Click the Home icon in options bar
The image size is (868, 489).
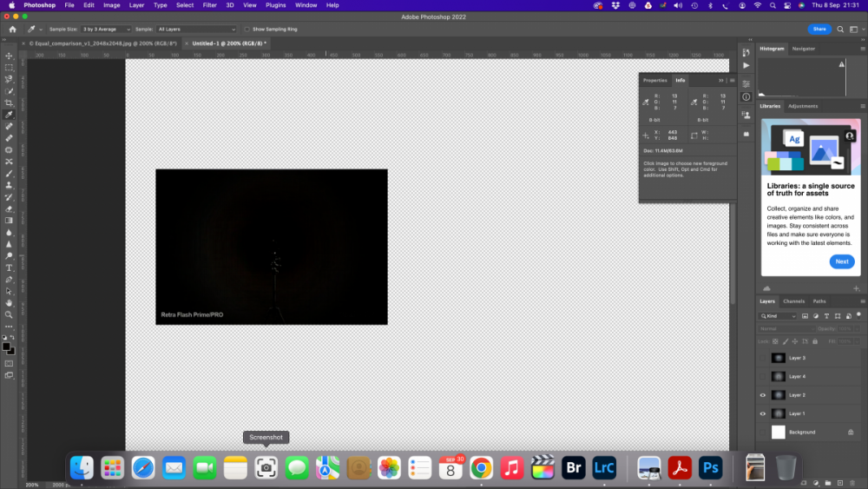12,30
